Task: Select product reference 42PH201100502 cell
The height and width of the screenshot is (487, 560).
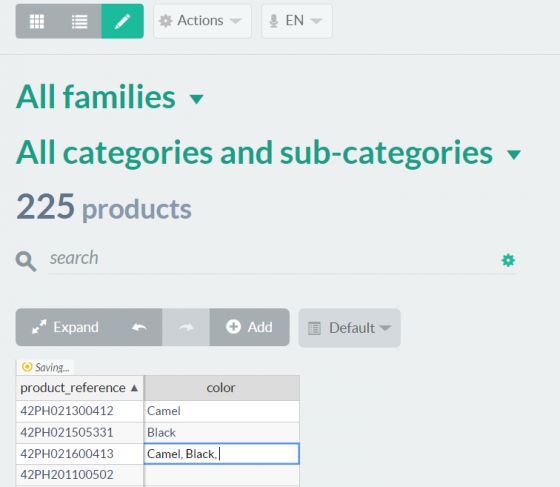Action: click(x=80, y=475)
